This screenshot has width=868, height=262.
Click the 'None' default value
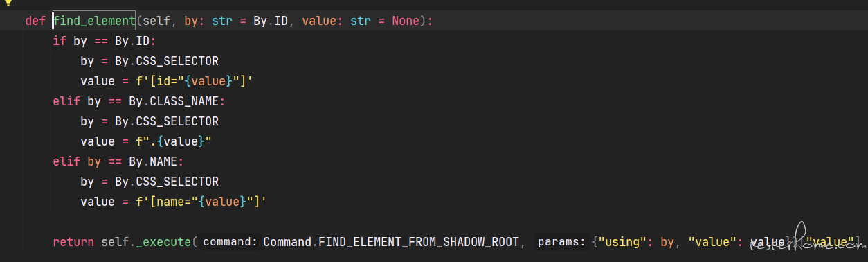point(406,21)
